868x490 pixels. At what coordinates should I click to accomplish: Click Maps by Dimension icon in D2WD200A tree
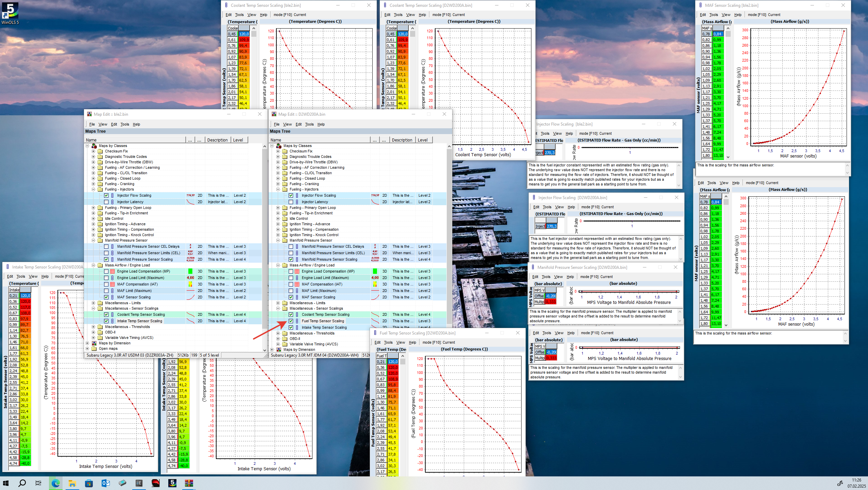[x=279, y=349]
